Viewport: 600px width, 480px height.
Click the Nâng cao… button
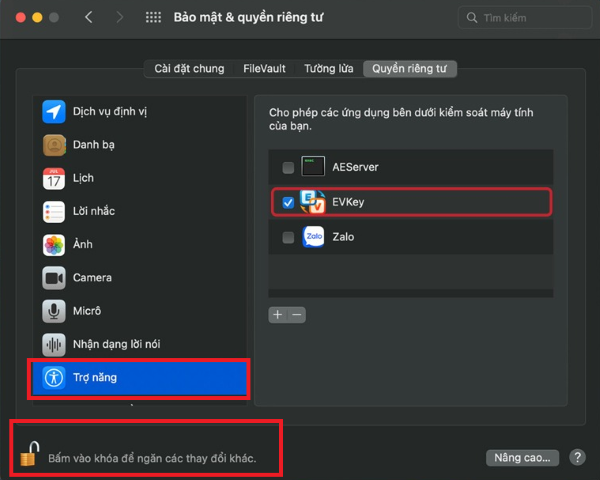(x=521, y=457)
